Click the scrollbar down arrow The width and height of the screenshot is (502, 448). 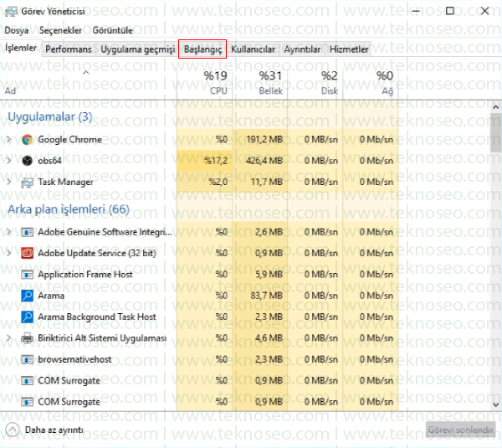pos(496,404)
